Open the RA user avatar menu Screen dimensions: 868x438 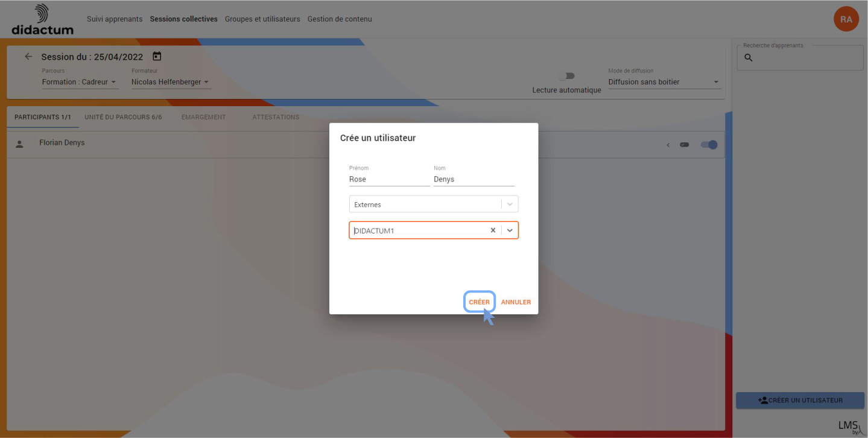pos(846,19)
